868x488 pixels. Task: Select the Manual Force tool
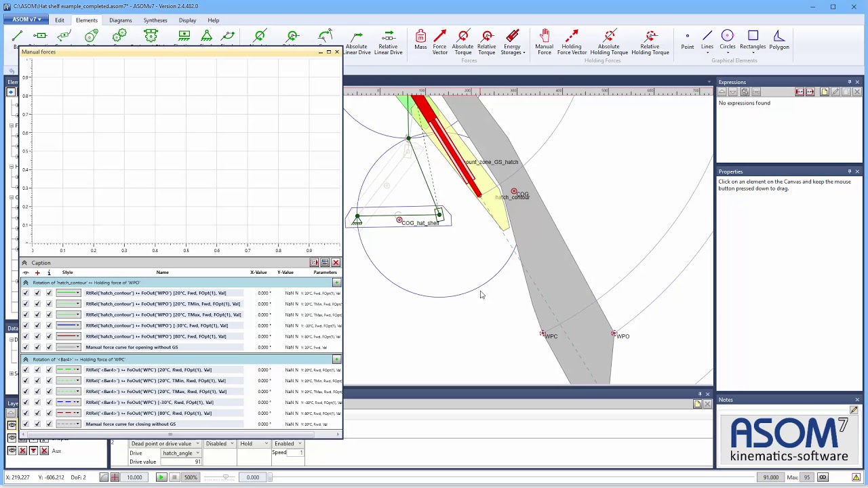(545, 42)
